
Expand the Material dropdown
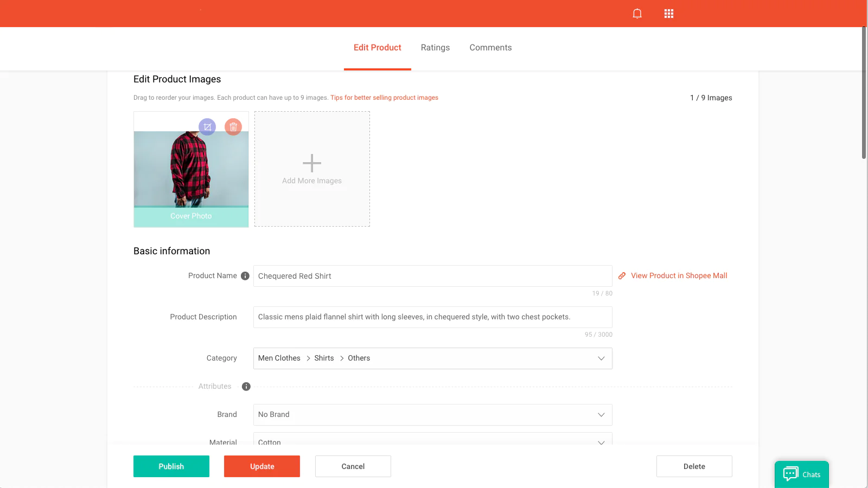[x=601, y=442]
